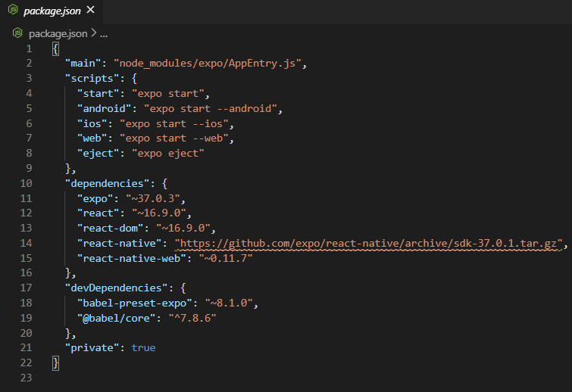Image resolution: width=572 pixels, height=392 pixels.
Task: Click the "expo eject" value
Action: (167, 154)
